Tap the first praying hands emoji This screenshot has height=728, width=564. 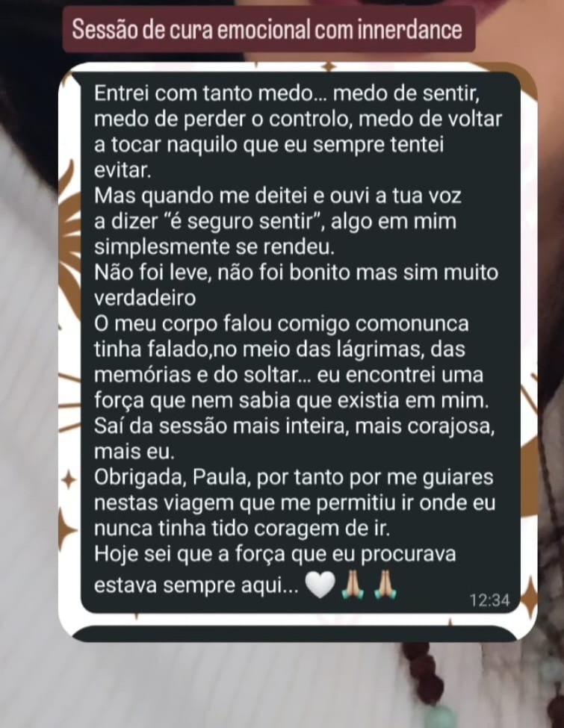[x=352, y=585]
